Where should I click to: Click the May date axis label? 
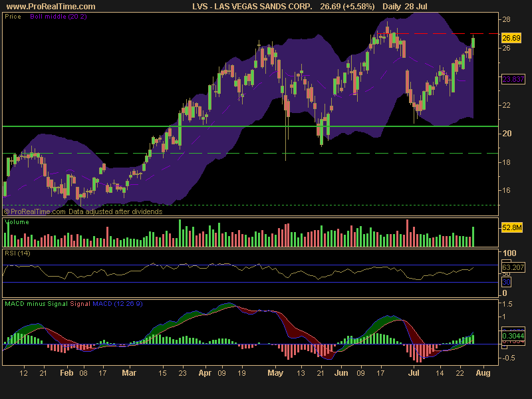pos(275,373)
